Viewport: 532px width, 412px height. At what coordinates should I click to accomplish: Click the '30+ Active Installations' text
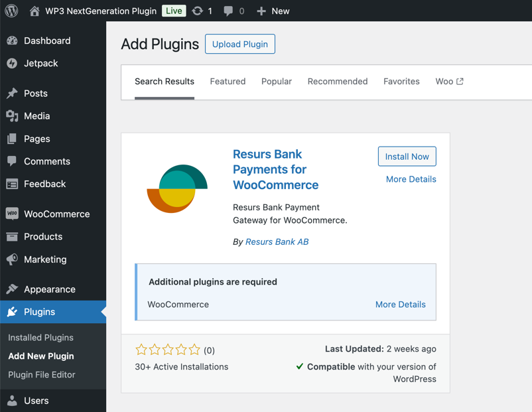[x=182, y=367]
